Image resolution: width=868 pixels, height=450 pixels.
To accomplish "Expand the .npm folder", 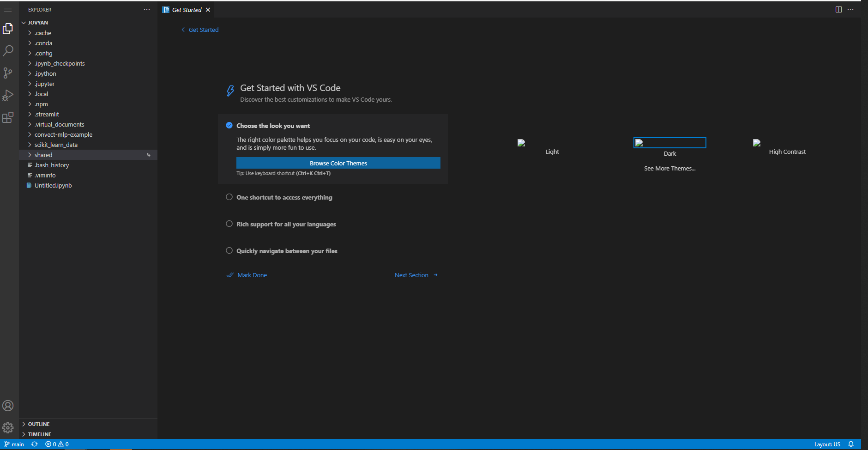I will click(88, 104).
